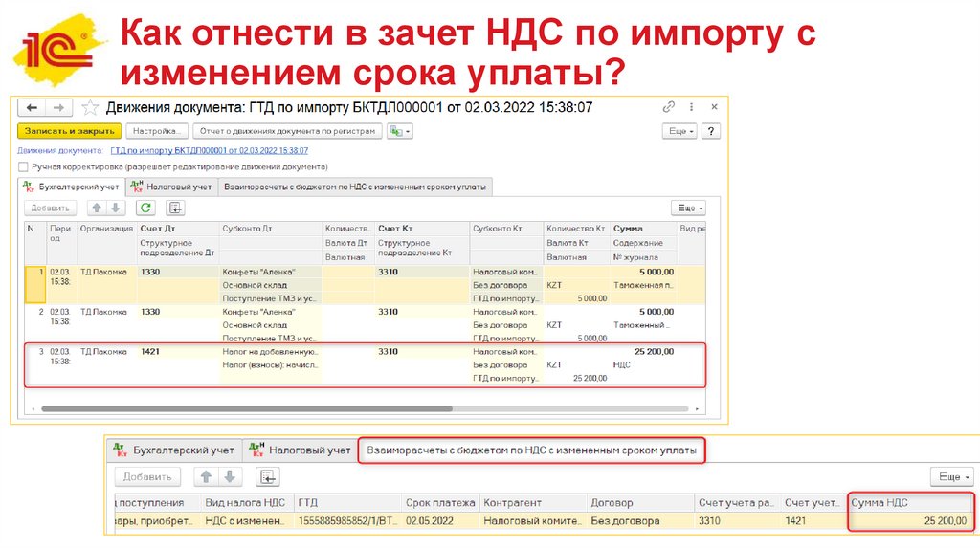Switch to 'Бухгалтерский учет' tab in upper window
980x549 pixels.
[71, 187]
